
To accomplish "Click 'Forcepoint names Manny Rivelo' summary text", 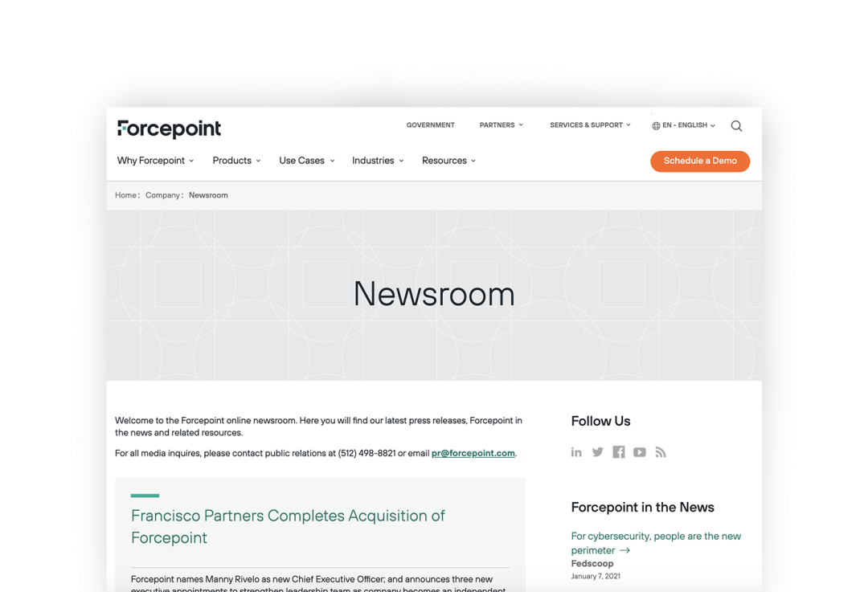I will click(318, 583).
